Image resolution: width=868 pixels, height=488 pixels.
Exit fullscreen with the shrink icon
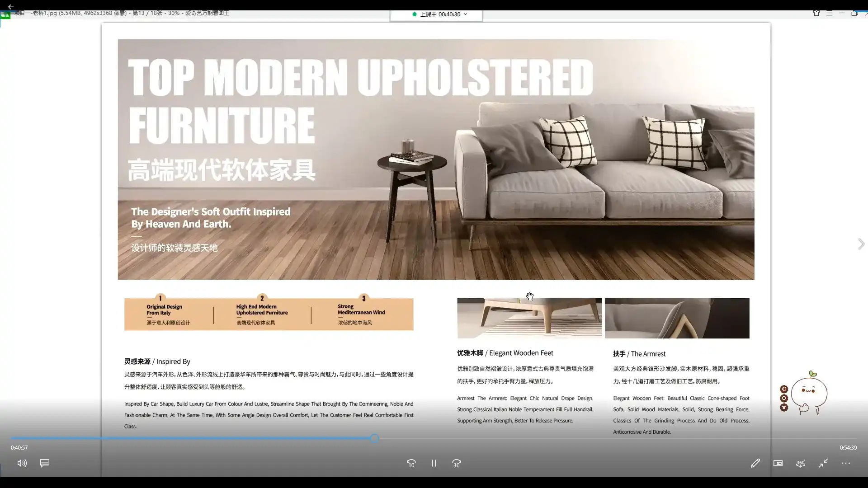823,463
